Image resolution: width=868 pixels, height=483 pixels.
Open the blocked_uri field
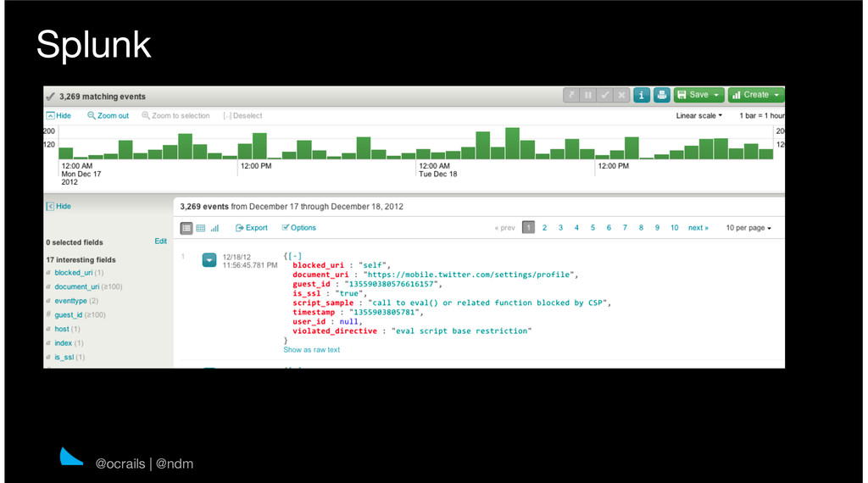tap(74, 273)
